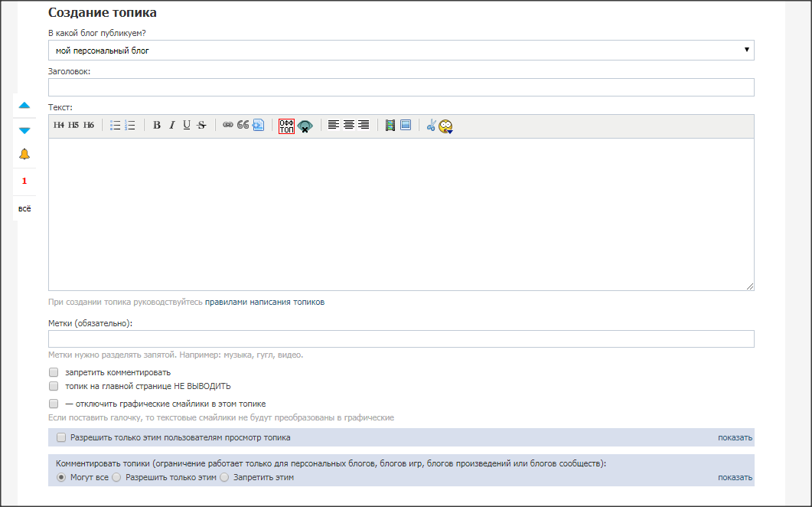Insert a bulleted list
The height and width of the screenshot is (507, 812).
pyautogui.click(x=116, y=126)
